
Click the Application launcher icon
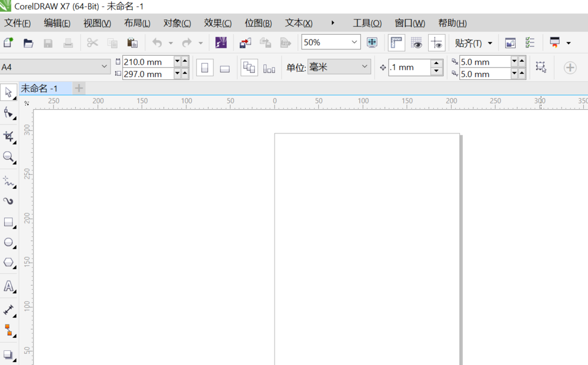[554, 42]
